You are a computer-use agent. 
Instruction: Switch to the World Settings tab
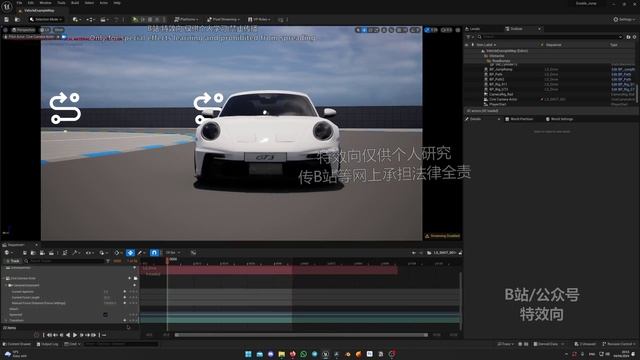pos(559,119)
